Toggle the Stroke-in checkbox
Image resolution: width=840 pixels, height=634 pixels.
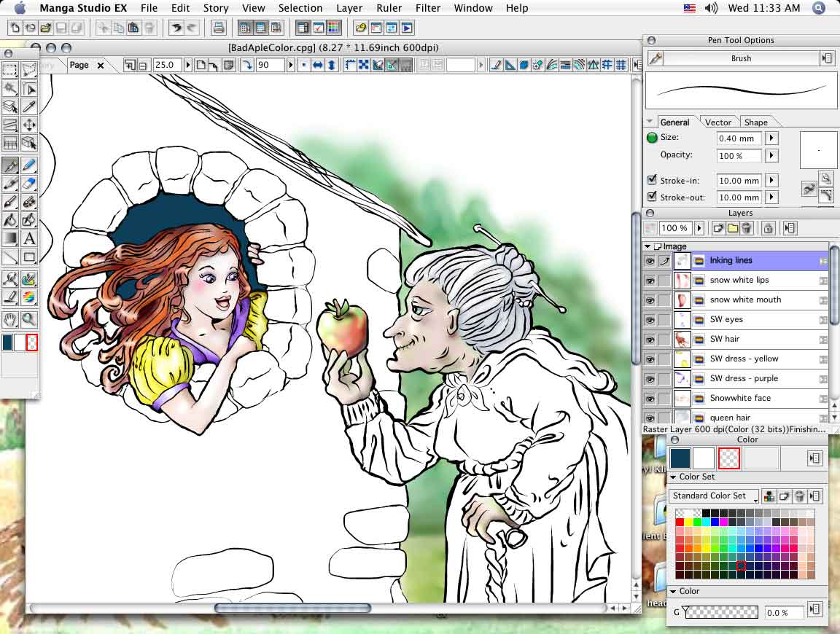click(652, 180)
